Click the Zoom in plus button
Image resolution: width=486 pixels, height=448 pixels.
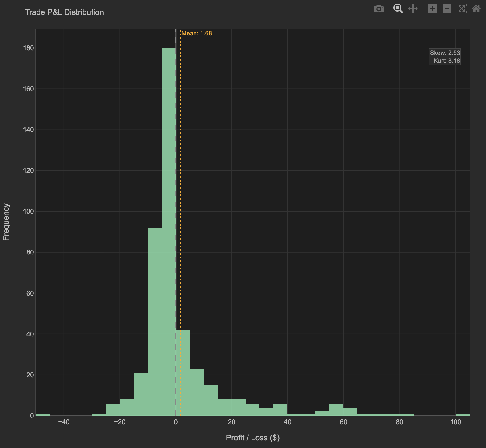[432, 9]
